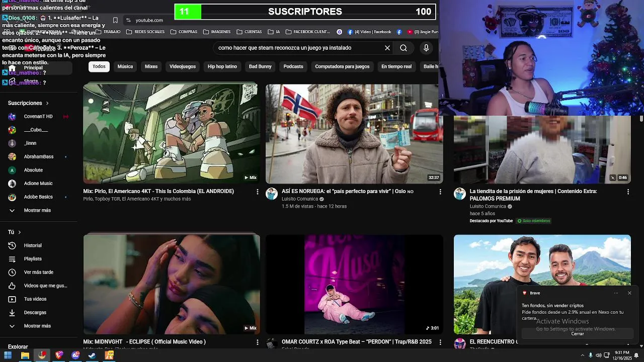Open Historial in the sidebar
Image resolution: width=644 pixels, height=362 pixels.
pyautogui.click(x=33, y=245)
